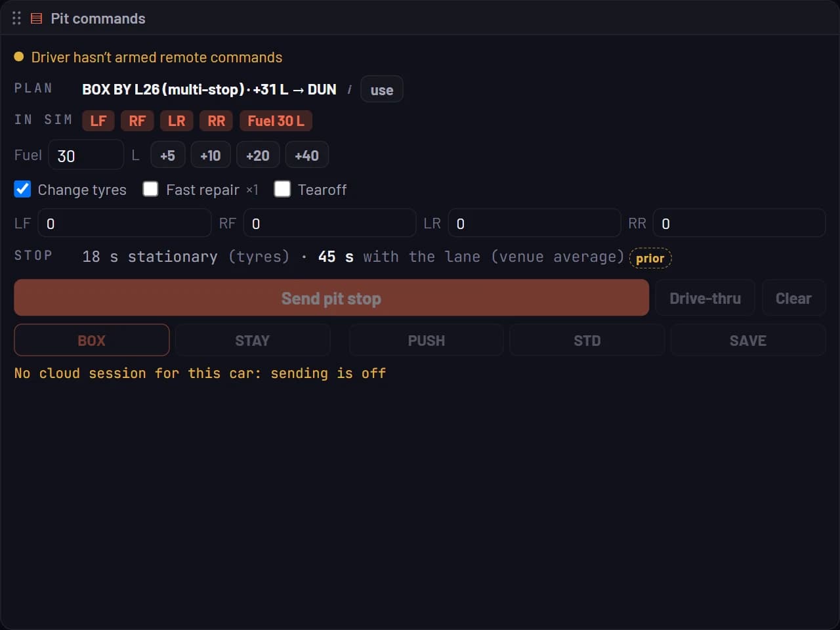The width and height of the screenshot is (840, 630).
Task: Send the pit stop command
Action: 331,298
